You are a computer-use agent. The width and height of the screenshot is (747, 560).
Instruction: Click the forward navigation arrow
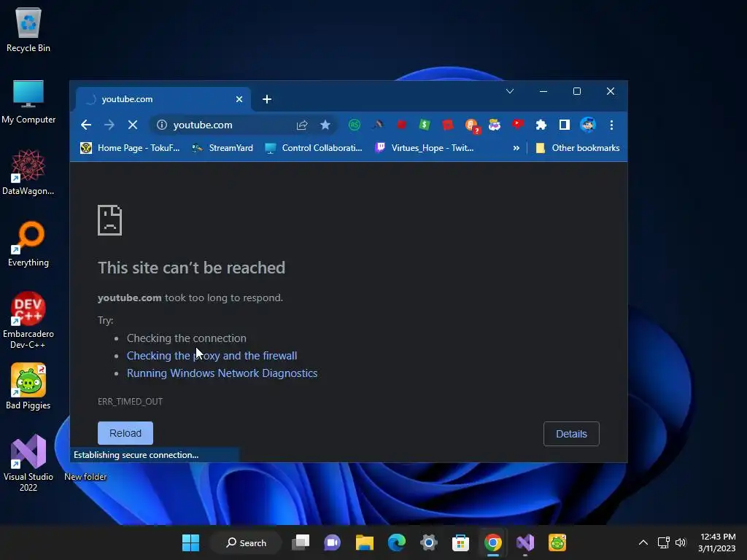109,125
